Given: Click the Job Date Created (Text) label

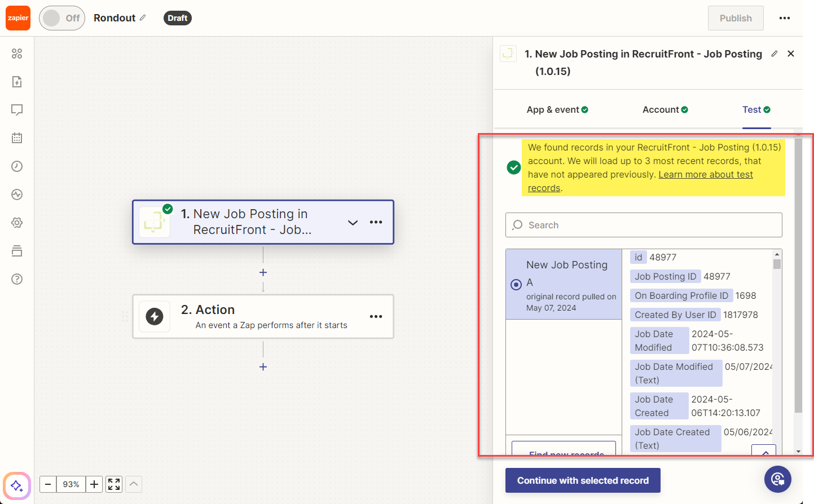Looking at the screenshot, I should coord(675,439).
